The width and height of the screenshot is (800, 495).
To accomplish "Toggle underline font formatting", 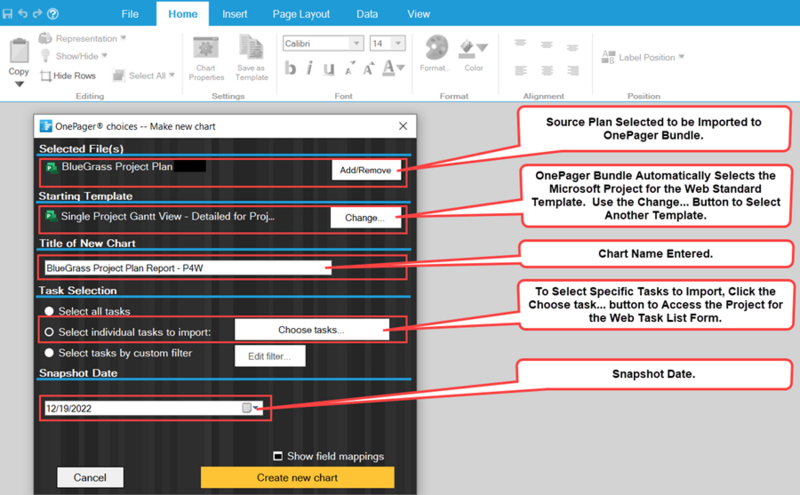I will coord(329,68).
